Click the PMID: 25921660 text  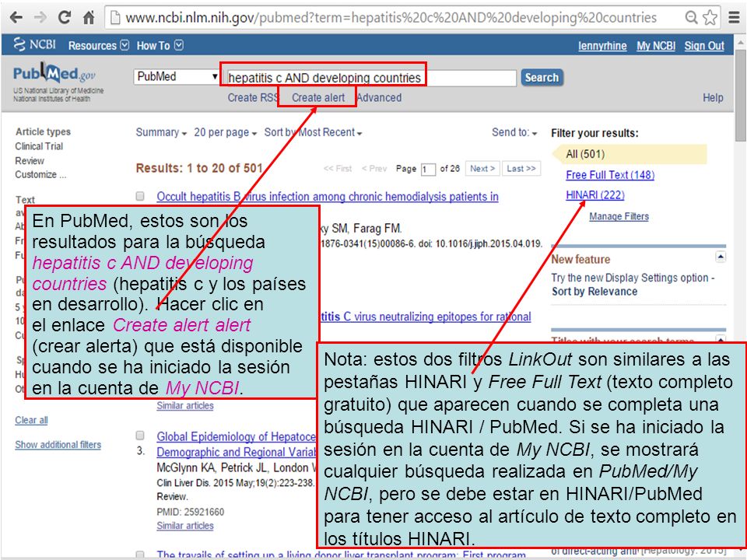tap(190, 512)
